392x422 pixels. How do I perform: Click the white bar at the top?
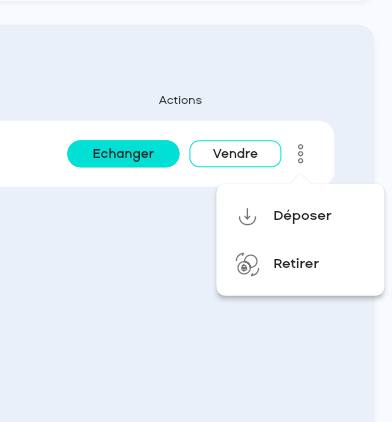(x=180, y=1)
